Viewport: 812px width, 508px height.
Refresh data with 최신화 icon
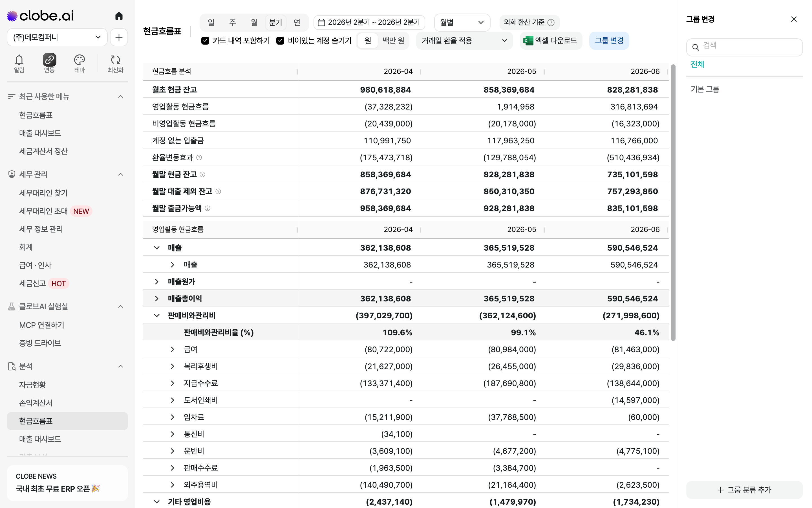point(115,63)
